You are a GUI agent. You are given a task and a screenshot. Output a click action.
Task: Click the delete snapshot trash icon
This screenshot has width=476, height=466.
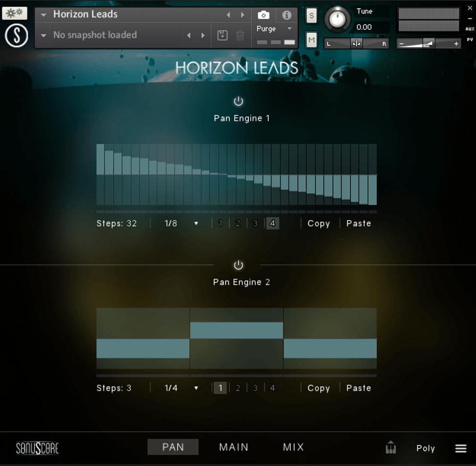click(240, 35)
